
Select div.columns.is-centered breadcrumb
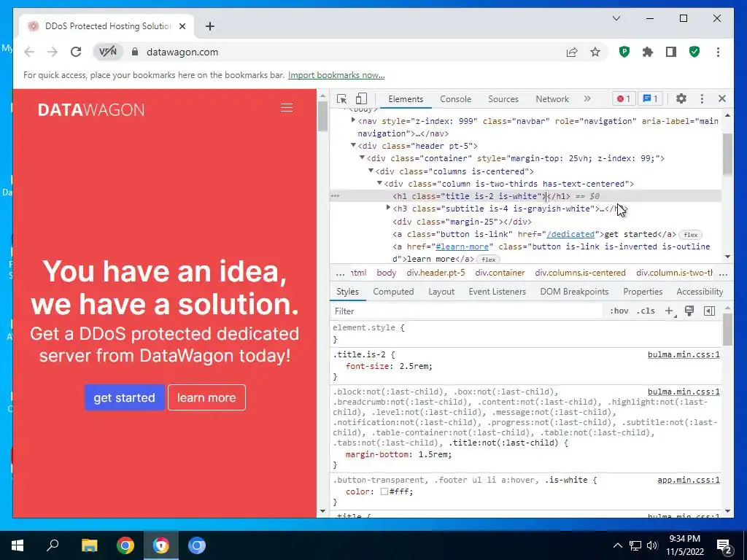coord(580,273)
